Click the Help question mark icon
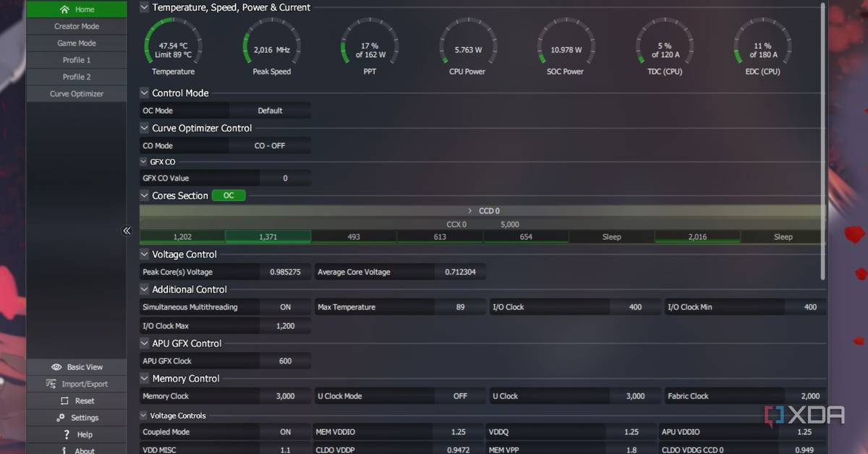 click(67, 434)
